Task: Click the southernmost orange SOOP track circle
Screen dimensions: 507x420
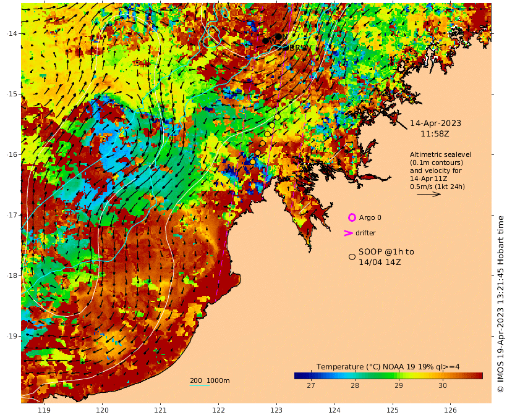Action: coord(252,162)
